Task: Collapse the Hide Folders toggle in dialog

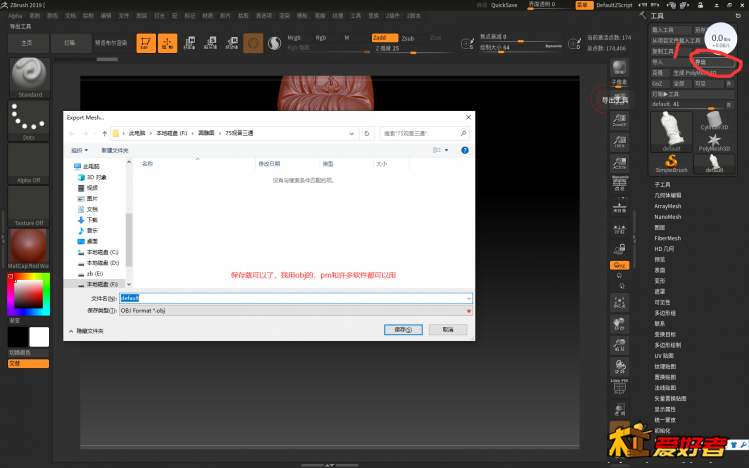Action: tap(86, 331)
